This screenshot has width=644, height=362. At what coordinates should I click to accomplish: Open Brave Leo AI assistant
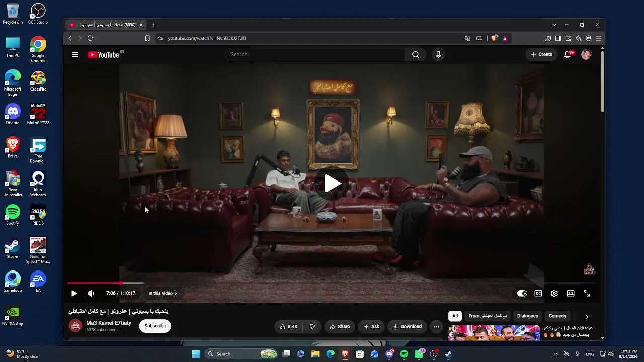click(578, 38)
